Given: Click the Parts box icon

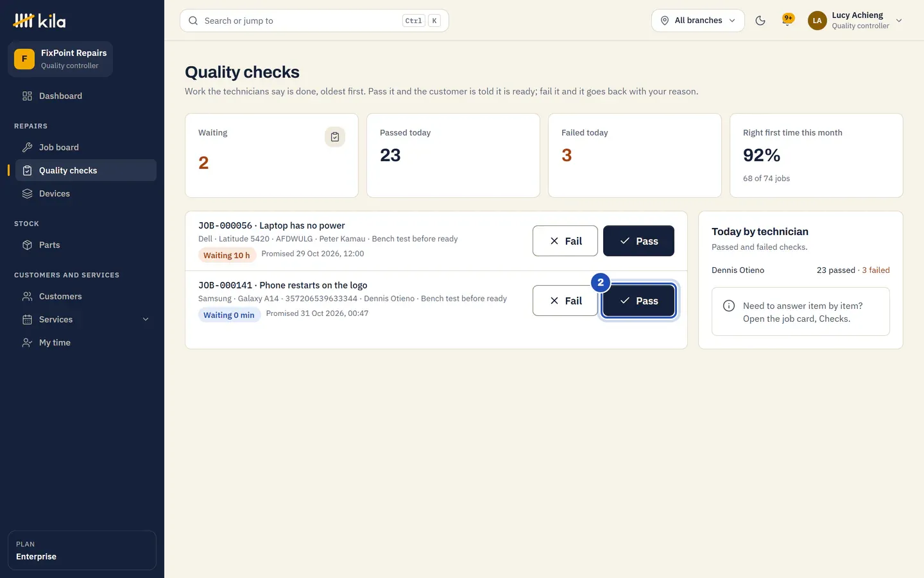Looking at the screenshot, I should [x=27, y=245].
